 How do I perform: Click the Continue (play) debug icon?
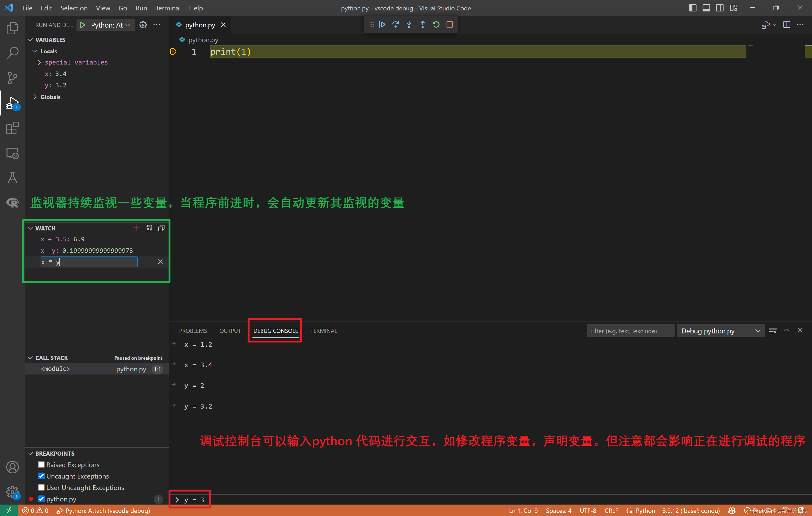(384, 24)
